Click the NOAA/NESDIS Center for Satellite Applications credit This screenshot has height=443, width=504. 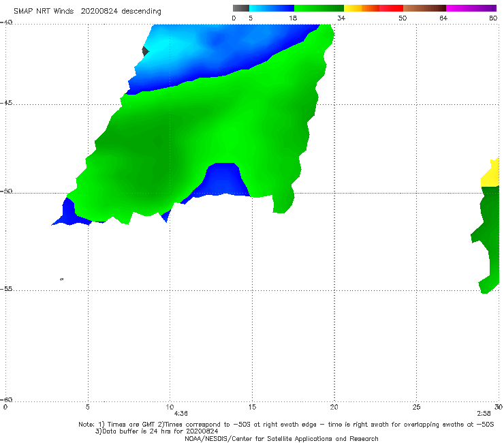pyautogui.click(x=281, y=439)
